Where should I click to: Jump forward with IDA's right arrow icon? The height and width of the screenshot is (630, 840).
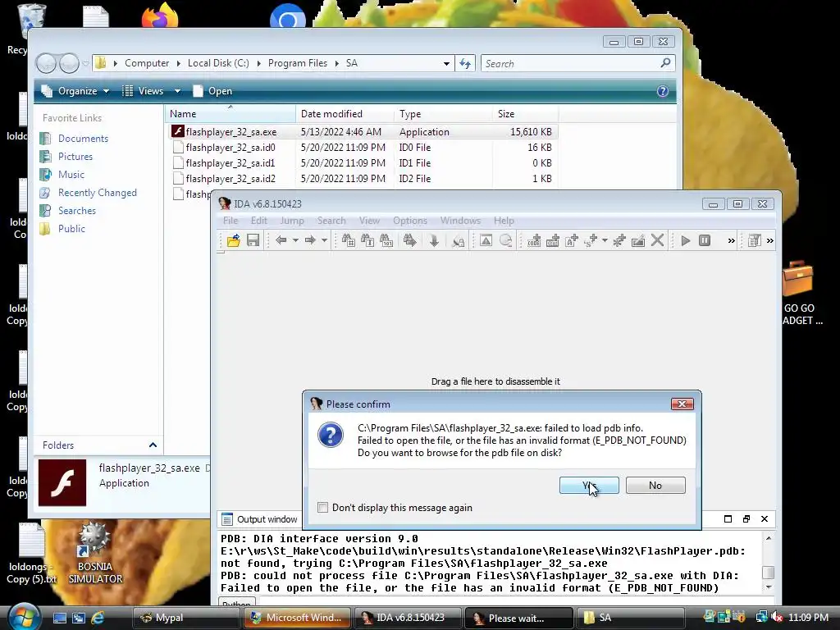pos(309,240)
